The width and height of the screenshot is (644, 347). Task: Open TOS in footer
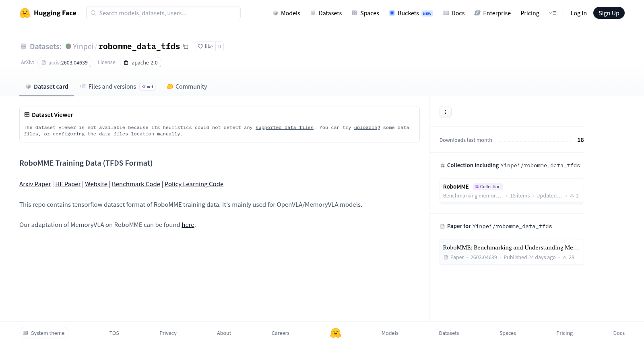click(114, 333)
